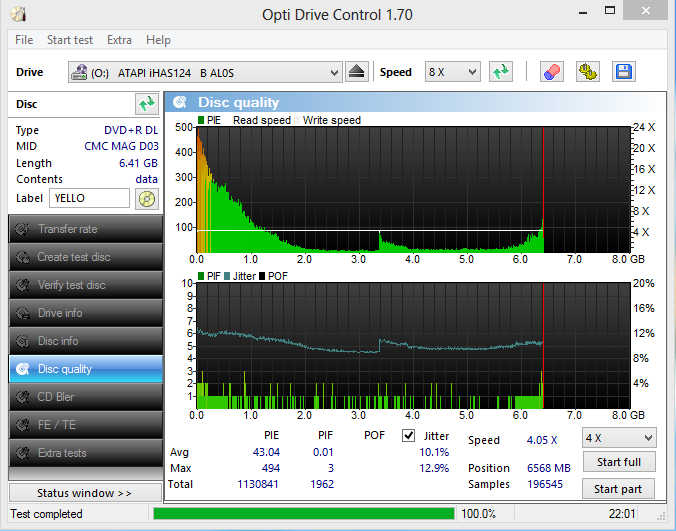Image resolution: width=676 pixels, height=531 pixels.
Task: Save results with the floppy disk icon
Action: pos(623,72)
